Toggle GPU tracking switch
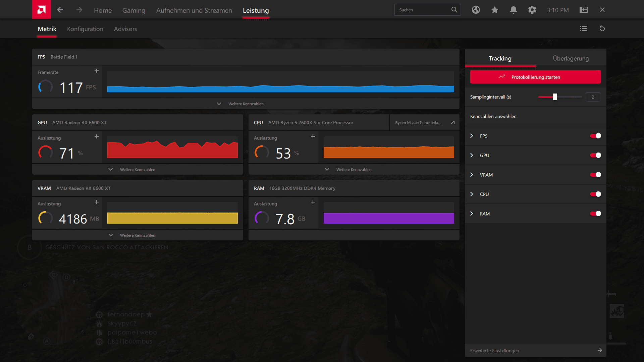 tap(596, 155)
